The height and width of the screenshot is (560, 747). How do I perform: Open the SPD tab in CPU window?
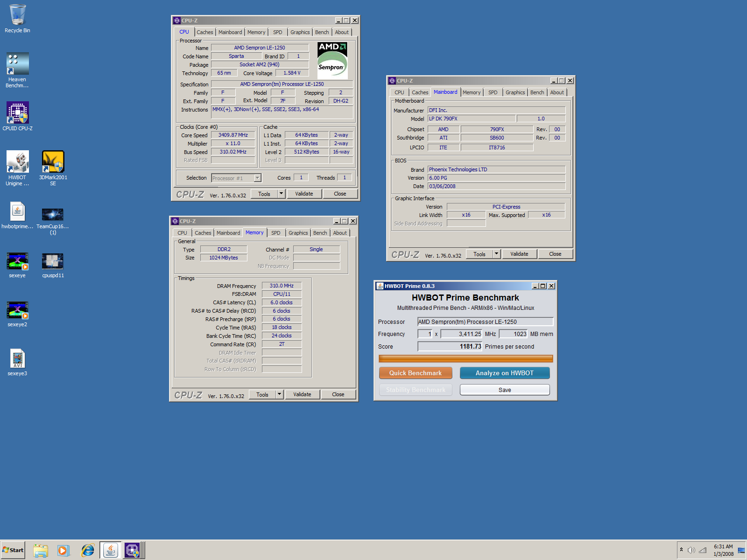point(278,32)
